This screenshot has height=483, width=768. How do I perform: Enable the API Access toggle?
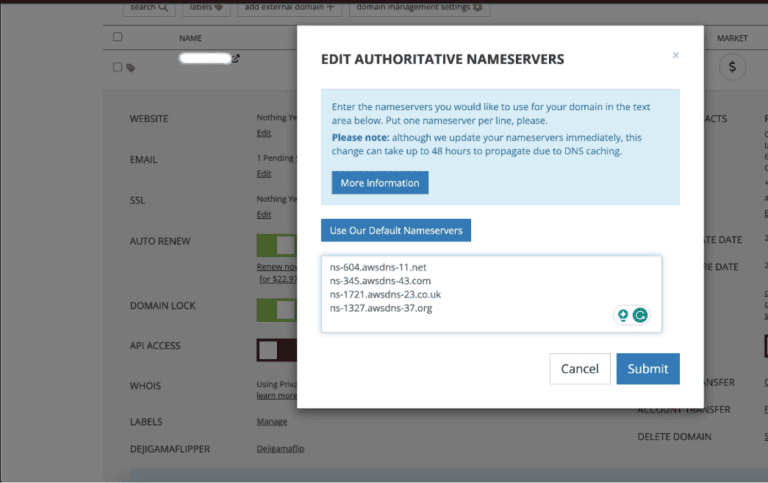pos(277,349)
